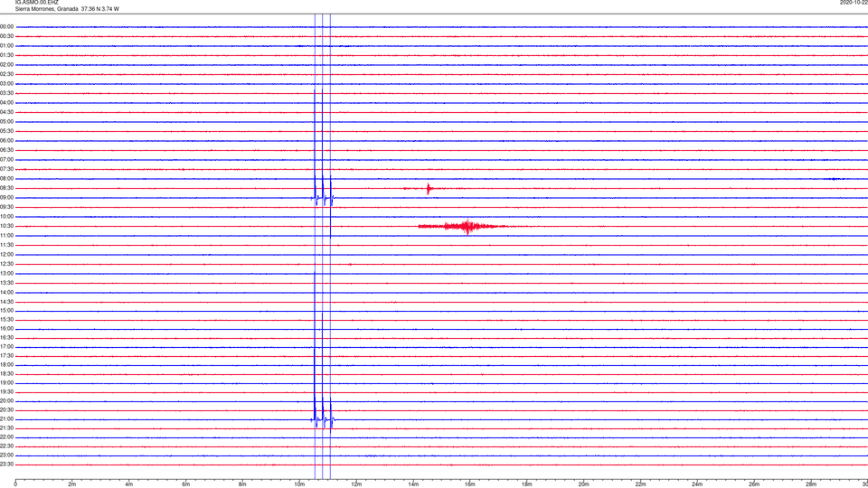
Task: Click the 2m axis tick label
Action: (x=72, y=484)
